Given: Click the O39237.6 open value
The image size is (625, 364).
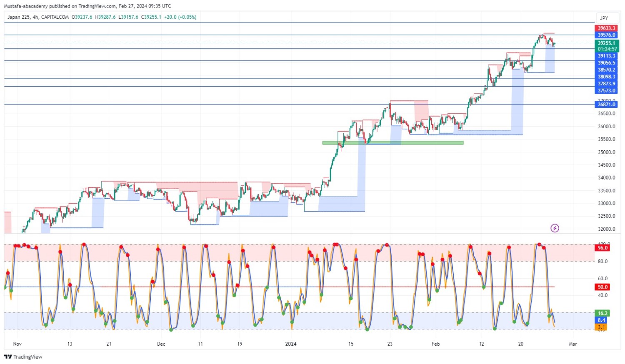Looking at the screenshot, I should pos(82,17).
